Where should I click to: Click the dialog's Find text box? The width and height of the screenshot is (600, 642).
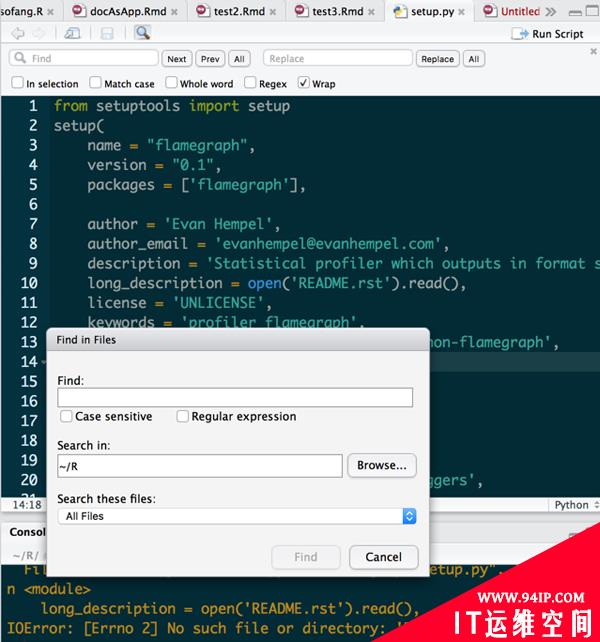[235, 397]
